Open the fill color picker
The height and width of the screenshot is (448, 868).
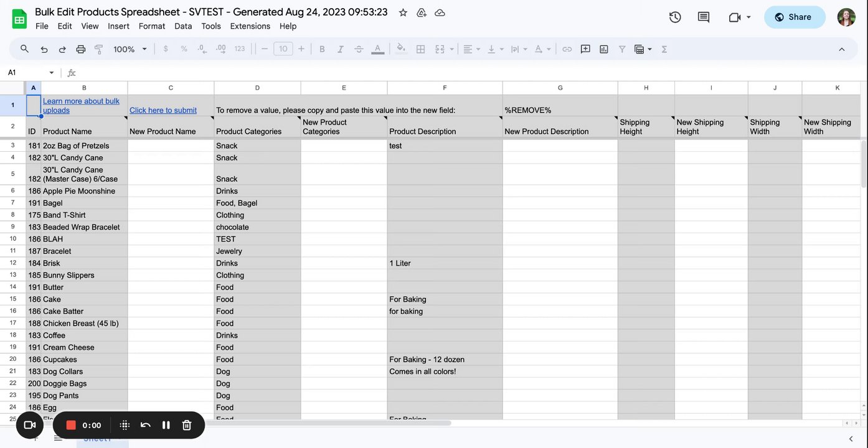coord(401,49)
